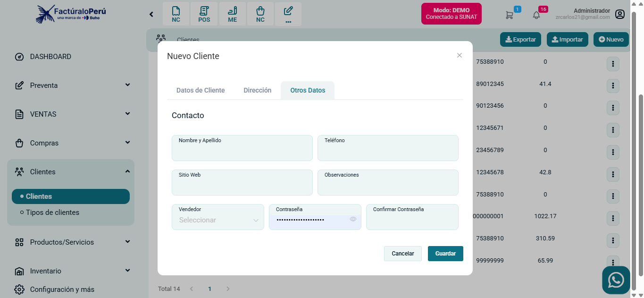Click the Cancelar button
The height and width of the screenshot is (298, 644).
pyautogui.click(x=402, y=254)
